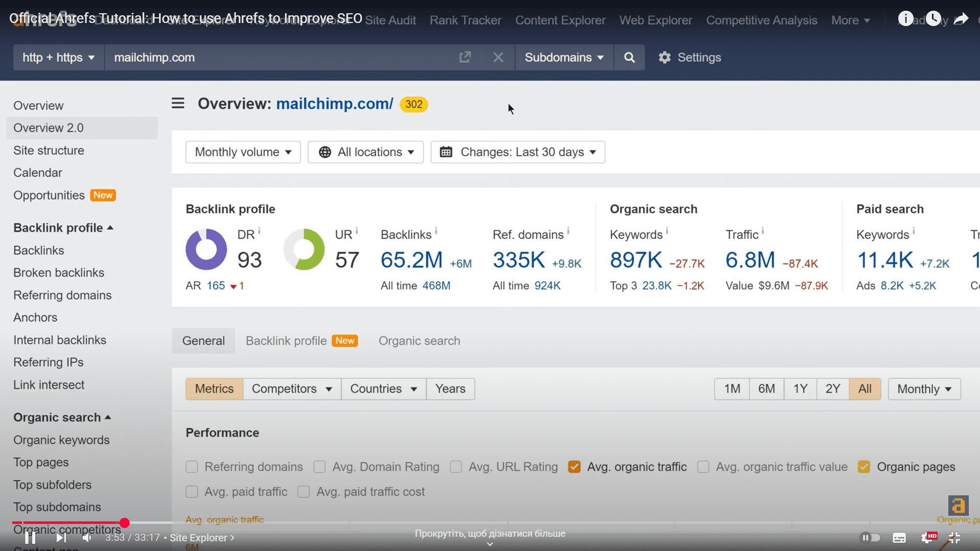Check Referring domains checkbox
980x551 pixels.
point(192,467)
